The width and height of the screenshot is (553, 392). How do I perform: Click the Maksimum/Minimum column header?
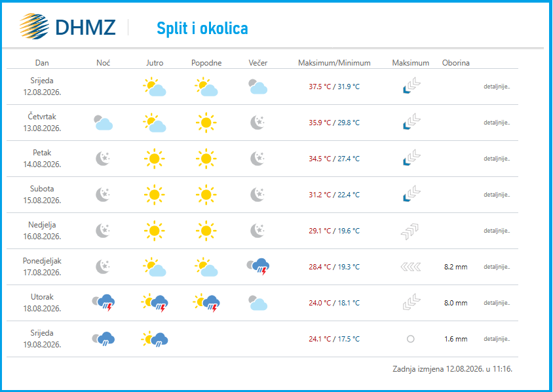tap(334, 63)
